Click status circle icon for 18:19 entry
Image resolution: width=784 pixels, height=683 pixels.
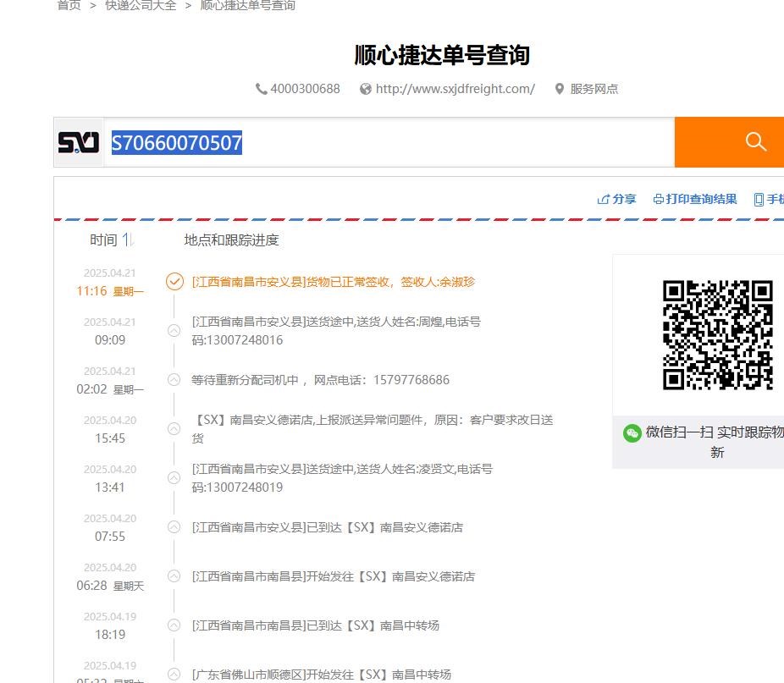(174, 625)
